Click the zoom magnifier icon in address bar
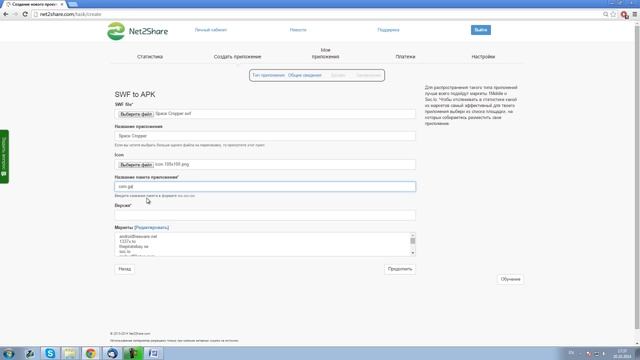The image size is (640, 360). click(x=606, y=14)
